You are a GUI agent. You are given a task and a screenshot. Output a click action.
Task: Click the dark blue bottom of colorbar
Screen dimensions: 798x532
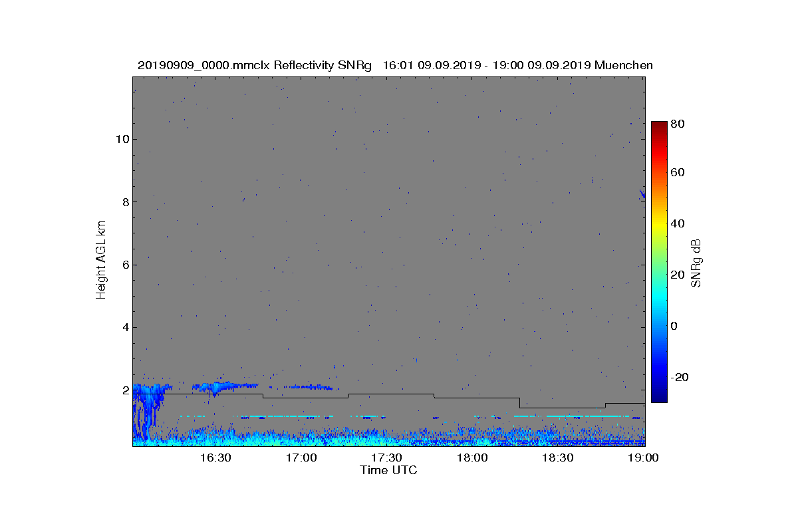pyautogui.click(x=658, y=397)
